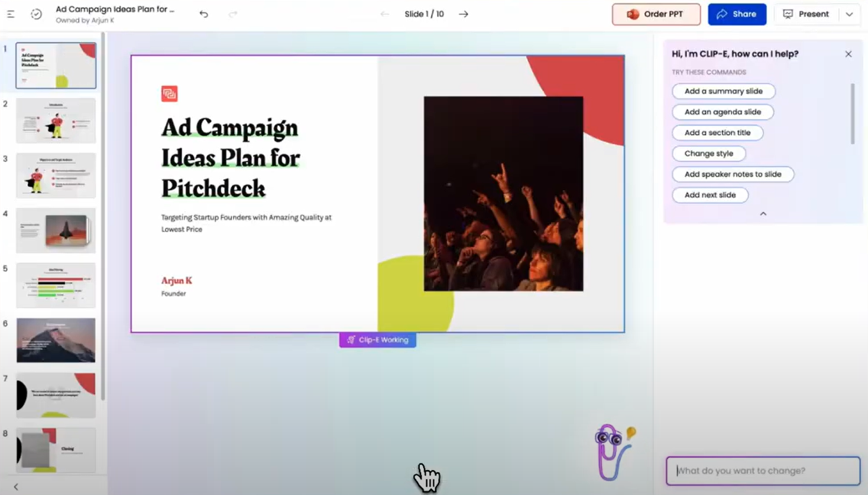The image size is (868, 495).
Task: Click the CLIP-E commands list scrollbar
Action: coord(853,113)
